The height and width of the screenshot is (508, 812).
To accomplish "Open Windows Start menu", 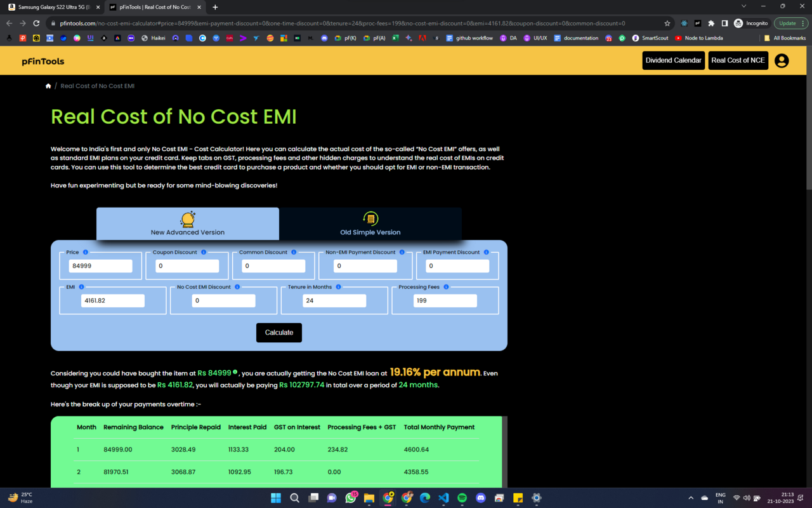I will click(276, 498).
